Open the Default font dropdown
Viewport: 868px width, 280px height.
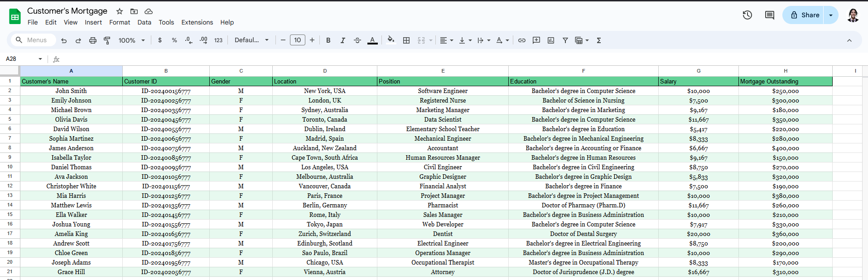click(x=251, y=40)
